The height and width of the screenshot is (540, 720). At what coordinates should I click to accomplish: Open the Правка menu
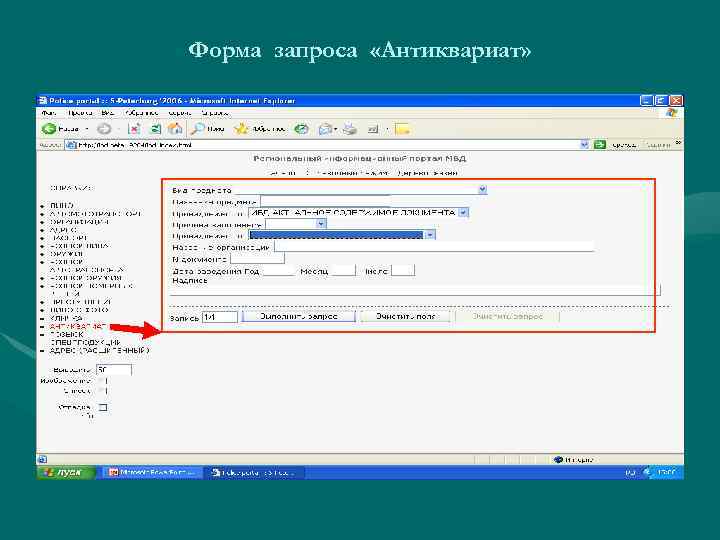80,113
